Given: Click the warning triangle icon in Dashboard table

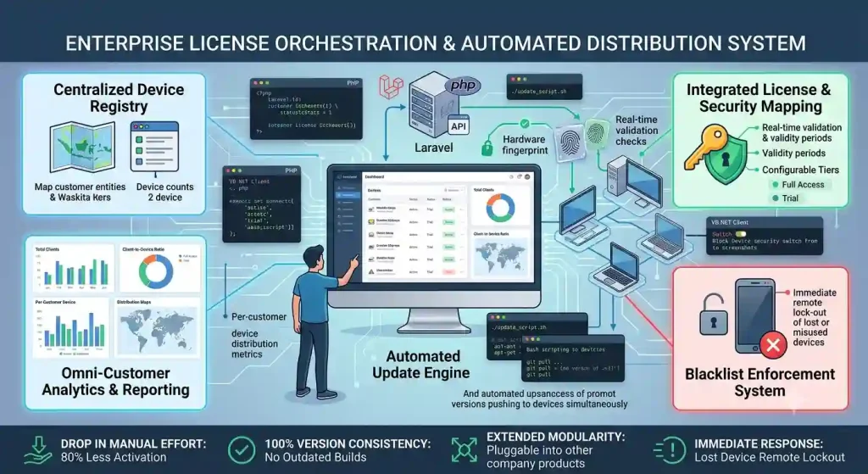Looking at the screenshot, I should click(371, 271).
